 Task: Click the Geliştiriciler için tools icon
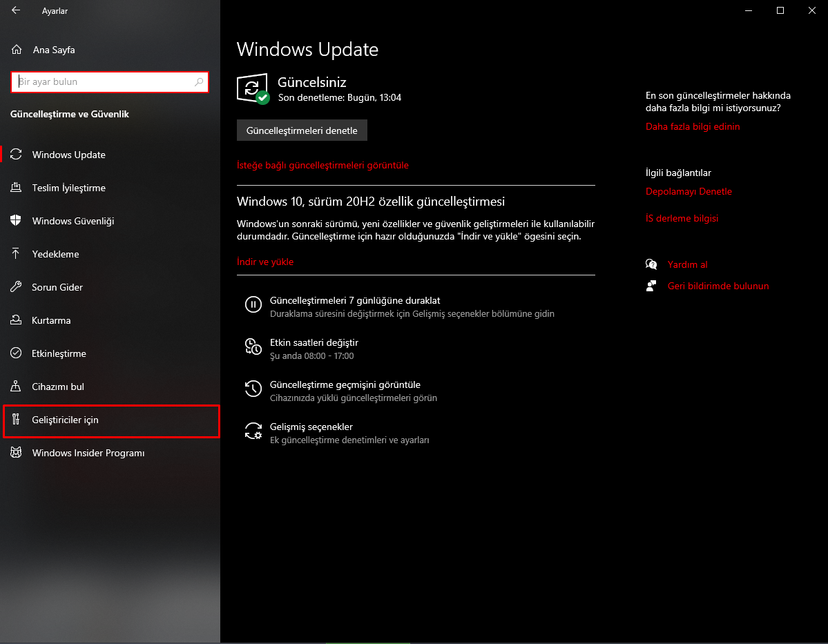pos(16,419)
